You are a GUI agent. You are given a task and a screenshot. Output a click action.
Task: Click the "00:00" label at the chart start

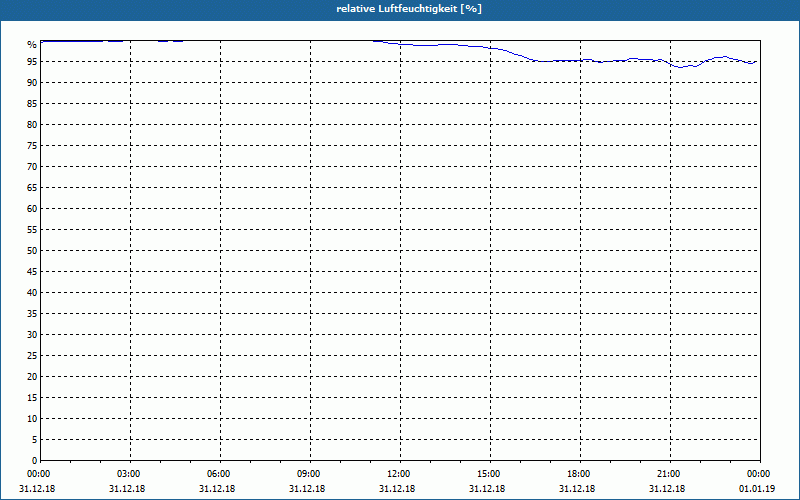click(40, 474)
